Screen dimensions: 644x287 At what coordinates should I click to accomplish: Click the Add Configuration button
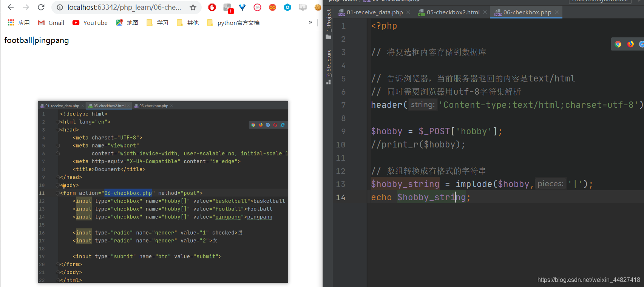[601, 1]
